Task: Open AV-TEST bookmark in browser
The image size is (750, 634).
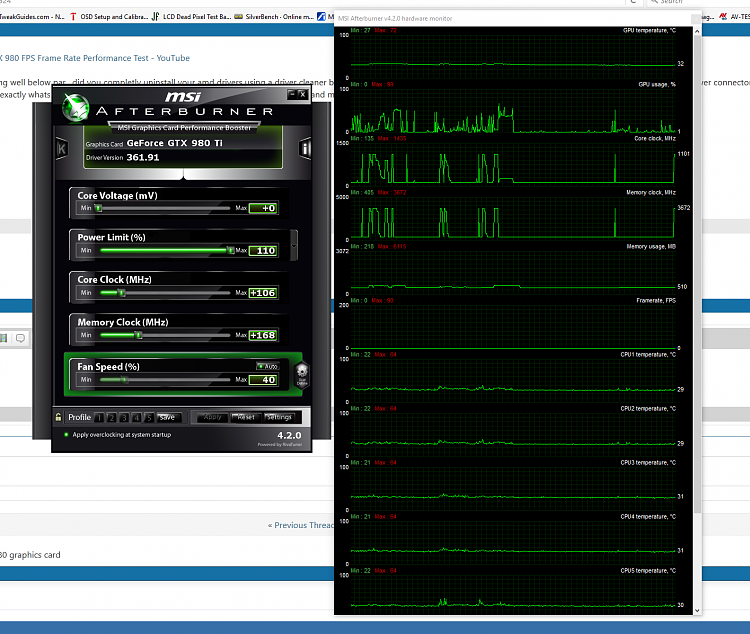Action: pos(734,17)
